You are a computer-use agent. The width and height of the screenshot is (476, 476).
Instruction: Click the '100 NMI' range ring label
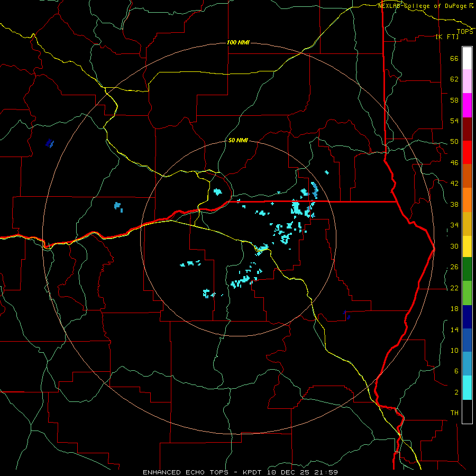(238, 42)
